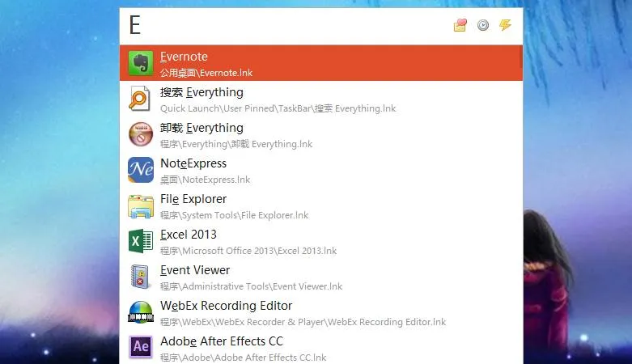Select the 卸载 Everything result title
The width and height of the screenshot is (632, 364).
pyautogui.click(x=202, y=128)
